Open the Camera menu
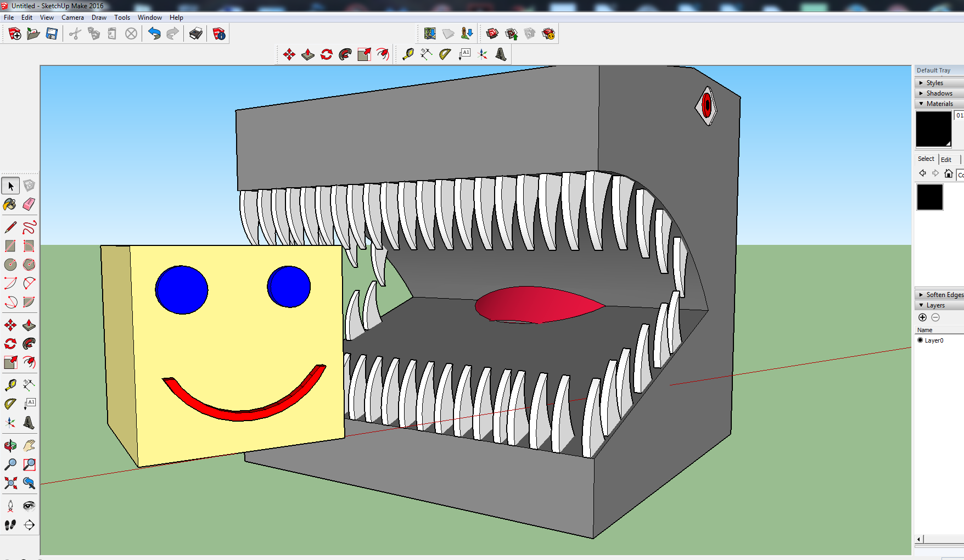Image resolution: width=964 pixels, height=560 pixels. [x=72, y=18]
